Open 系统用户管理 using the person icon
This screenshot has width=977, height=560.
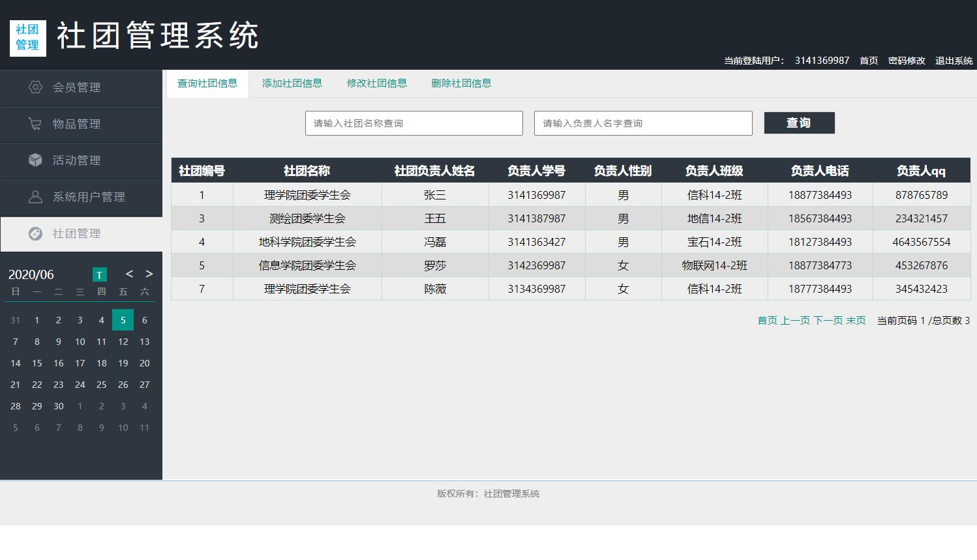click(x=35, y=197)
